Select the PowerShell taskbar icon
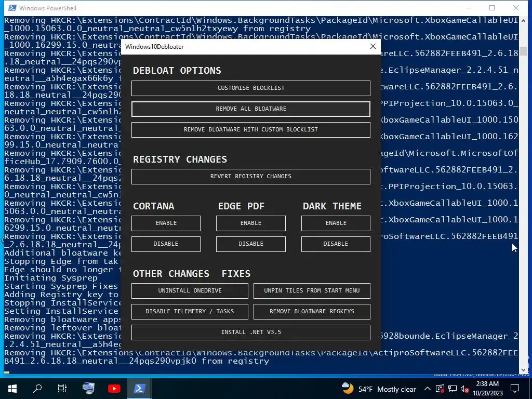Screen dimensions: 532x399 tap(139, 389)
